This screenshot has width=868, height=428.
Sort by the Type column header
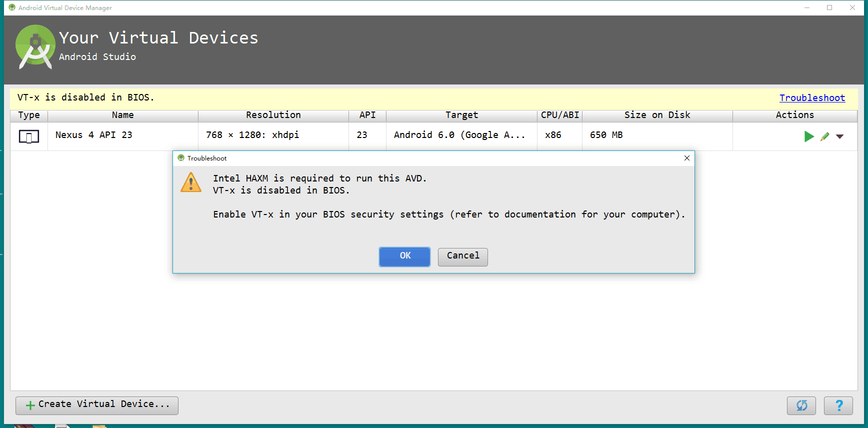coord(29,115)
